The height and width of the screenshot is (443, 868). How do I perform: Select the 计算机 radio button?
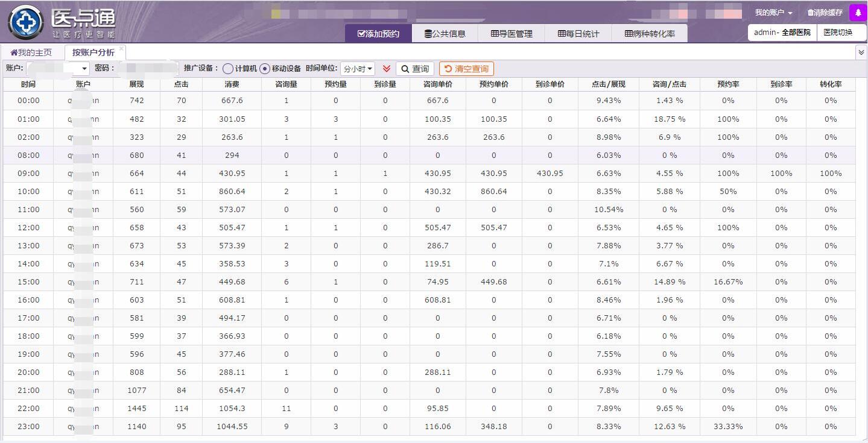point(227,69)
